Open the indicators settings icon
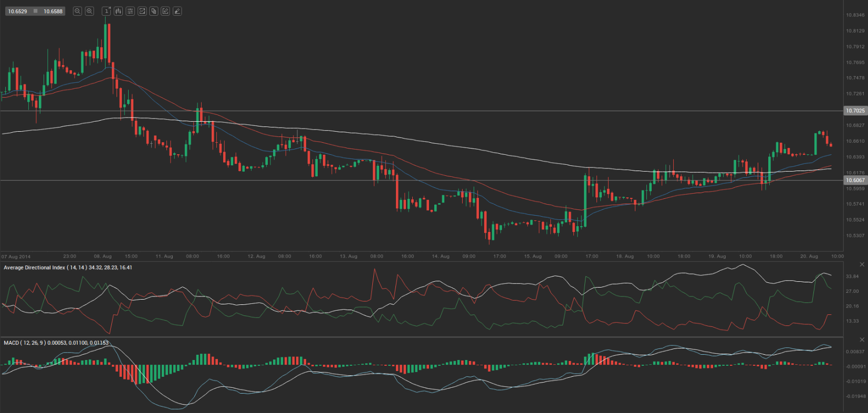This screenshot has height=413, width=868. 130,11
